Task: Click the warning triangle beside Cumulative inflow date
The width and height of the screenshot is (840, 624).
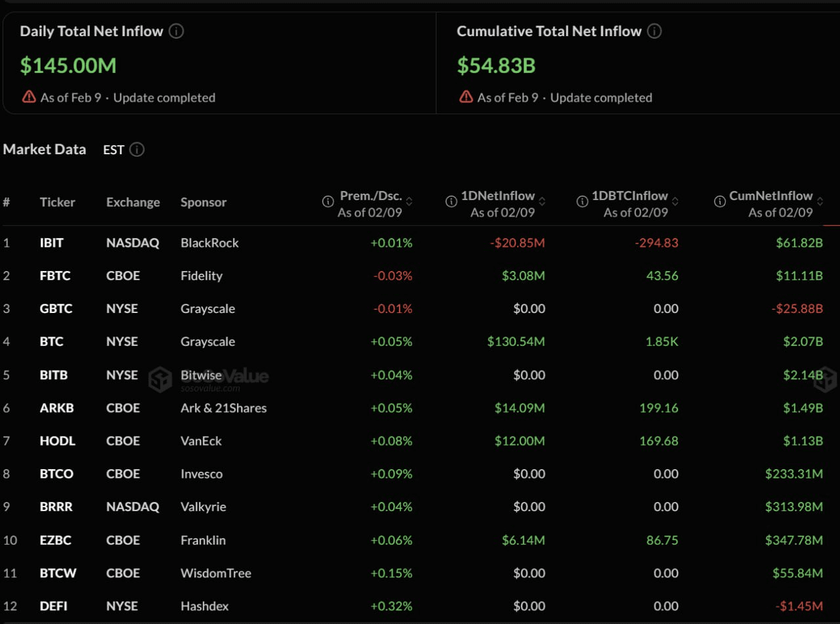Action: (x=465, y=96)
